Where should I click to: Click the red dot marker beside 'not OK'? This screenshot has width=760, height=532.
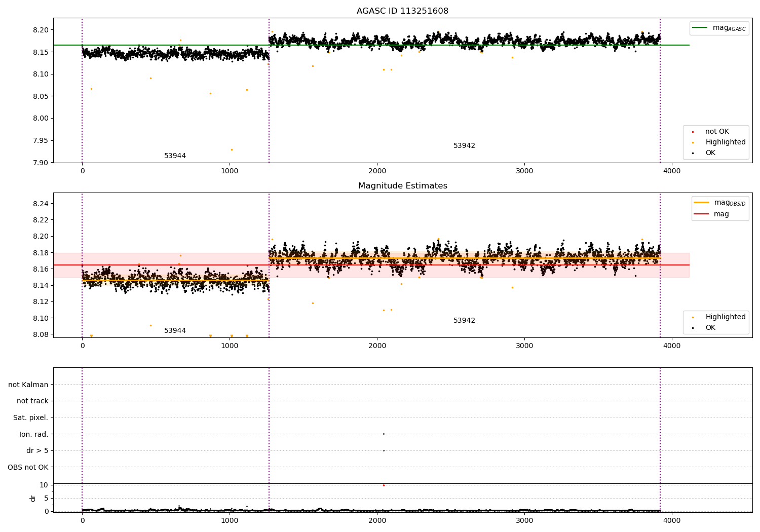pos(693,132)
